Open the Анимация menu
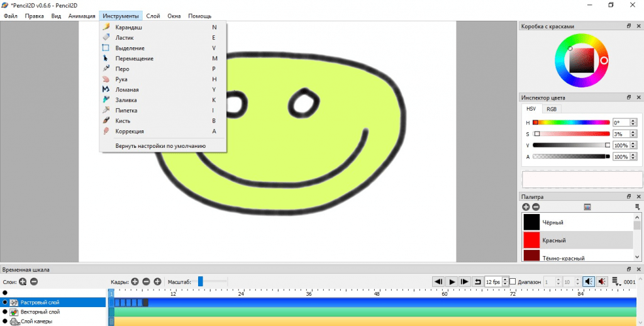Image resolution: width=644 pixels, height=326 pixels. click(82, 16)
